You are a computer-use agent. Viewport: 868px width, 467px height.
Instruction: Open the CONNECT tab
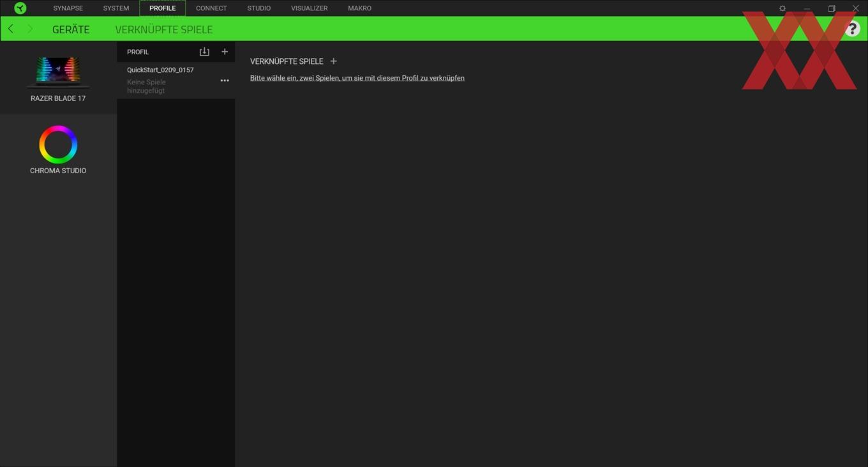point(211,8)
